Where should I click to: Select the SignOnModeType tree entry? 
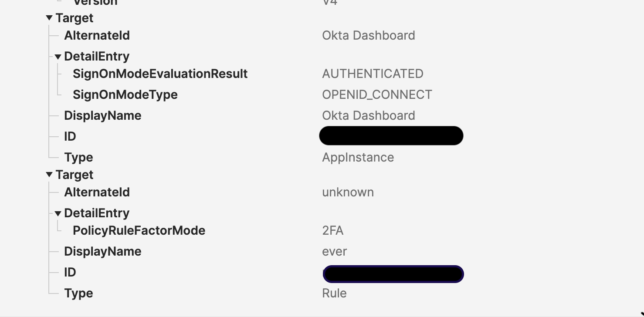tap(125, 94)
